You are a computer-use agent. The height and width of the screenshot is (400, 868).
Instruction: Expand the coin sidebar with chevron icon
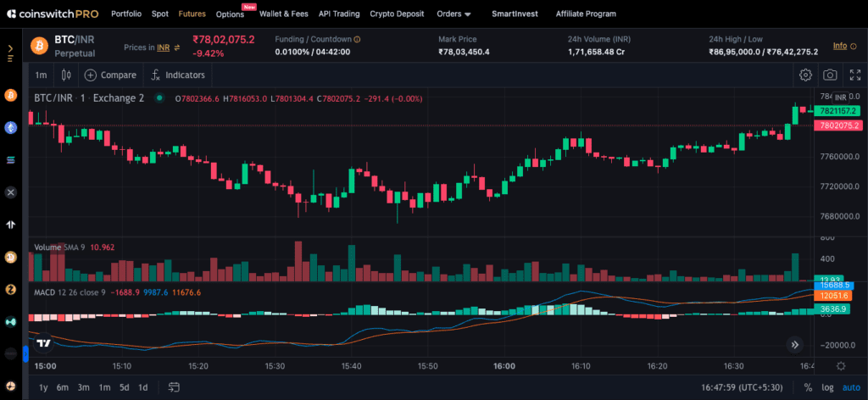click(x=10, y=53)
